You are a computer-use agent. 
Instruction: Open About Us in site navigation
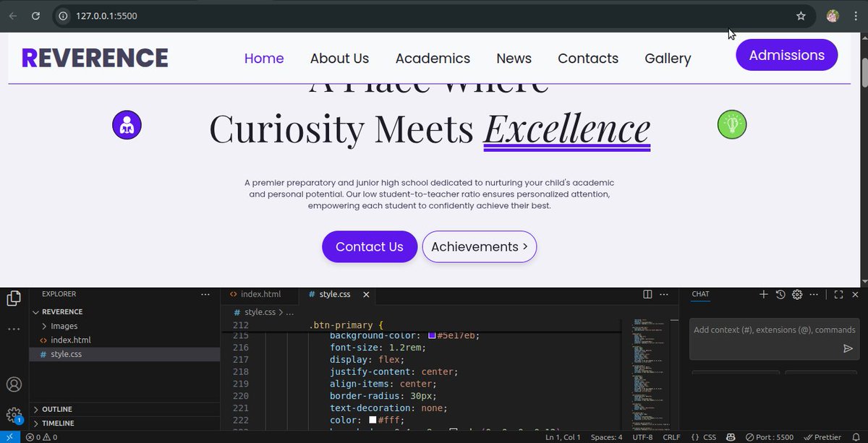click(x=339, y=59)
